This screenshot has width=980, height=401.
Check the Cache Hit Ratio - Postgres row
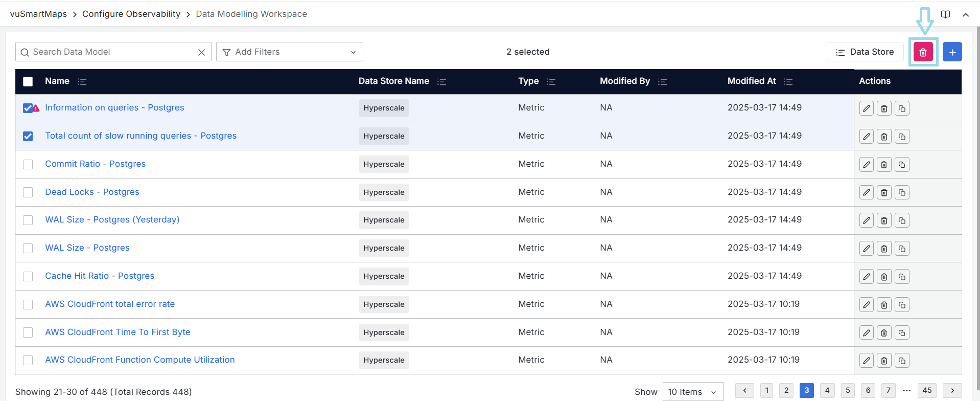coord(28,276)
